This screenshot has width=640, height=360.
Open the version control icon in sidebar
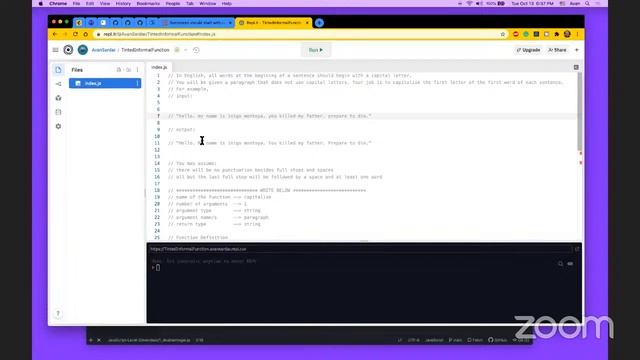point(58,84)
